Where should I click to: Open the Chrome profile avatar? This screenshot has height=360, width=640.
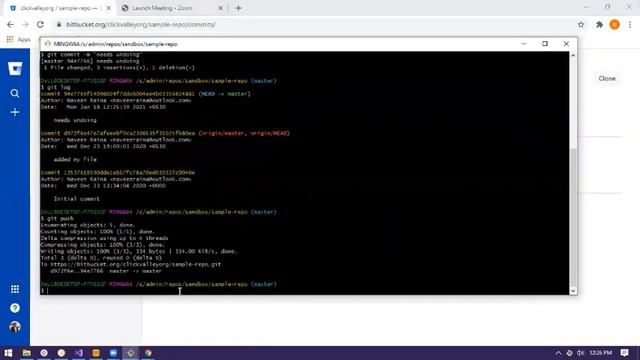615,24
